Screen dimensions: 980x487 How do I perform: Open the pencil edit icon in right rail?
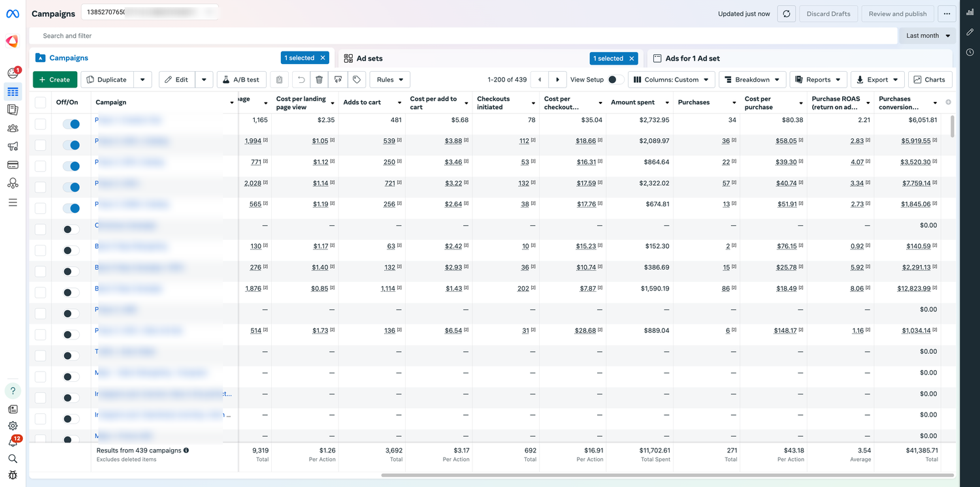[970, 32]
